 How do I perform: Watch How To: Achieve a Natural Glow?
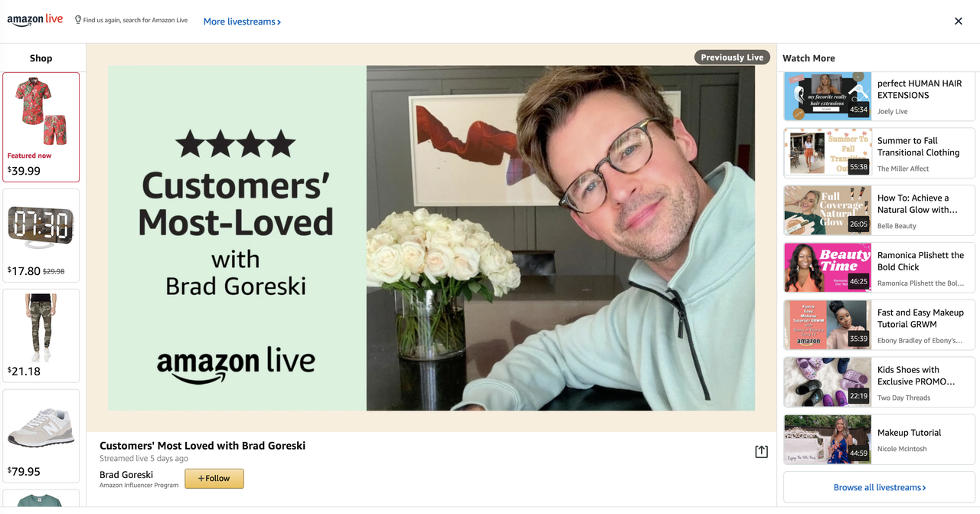tap(880, 211)
